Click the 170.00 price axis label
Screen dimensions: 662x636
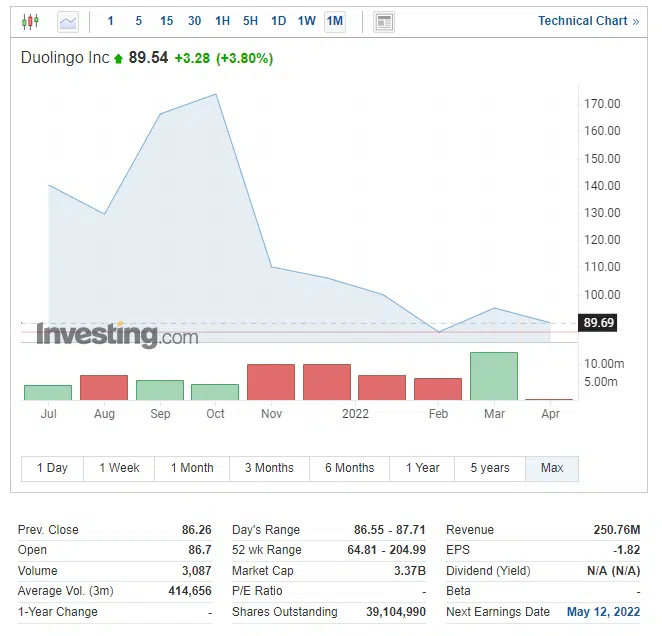(602, 104)
